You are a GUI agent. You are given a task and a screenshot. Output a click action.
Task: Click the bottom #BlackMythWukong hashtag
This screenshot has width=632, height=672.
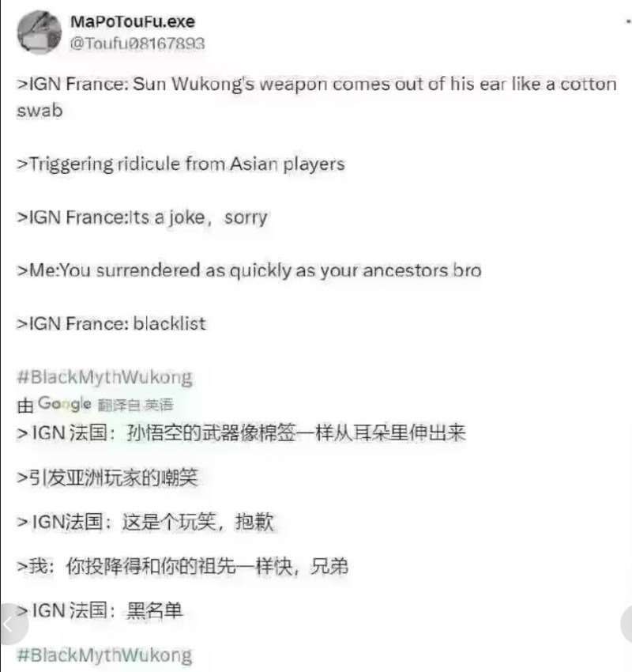(x=104, y=655)
